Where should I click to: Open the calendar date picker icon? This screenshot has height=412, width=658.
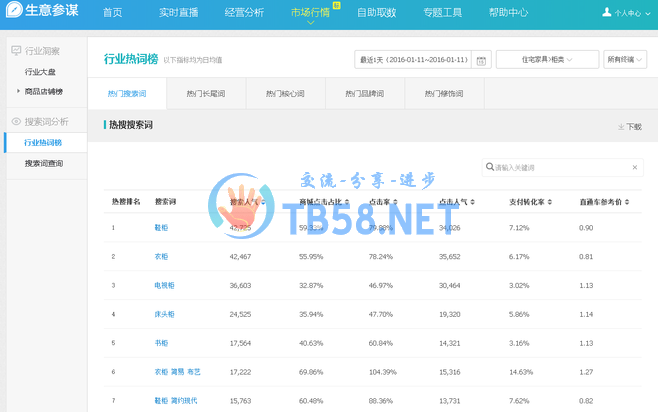tap(481, 61)
